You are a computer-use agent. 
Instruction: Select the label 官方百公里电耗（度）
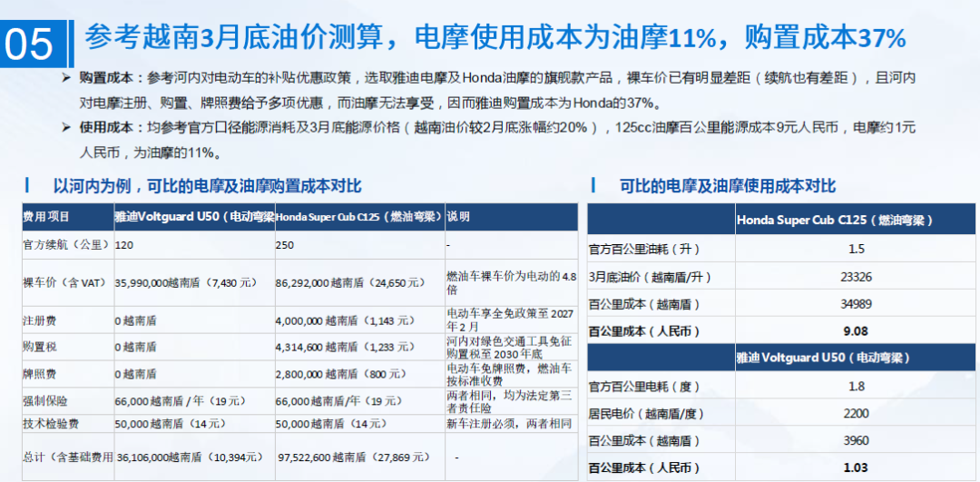coord(643,386)
